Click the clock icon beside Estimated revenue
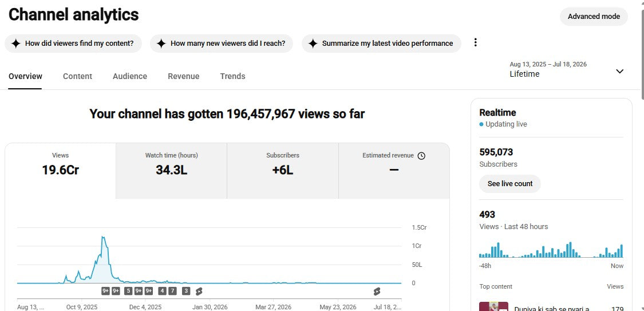Screen dimensions: 644x311 421,156
